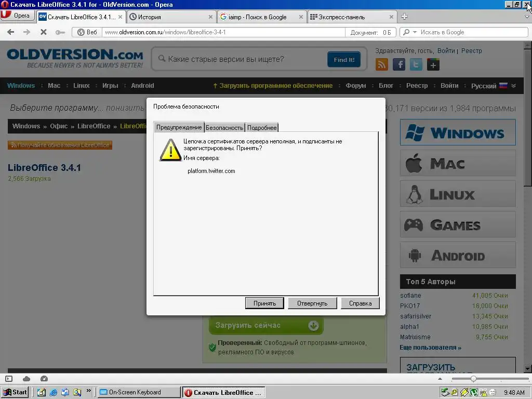Click the RSS feed icon

click(x=382, y=64)
